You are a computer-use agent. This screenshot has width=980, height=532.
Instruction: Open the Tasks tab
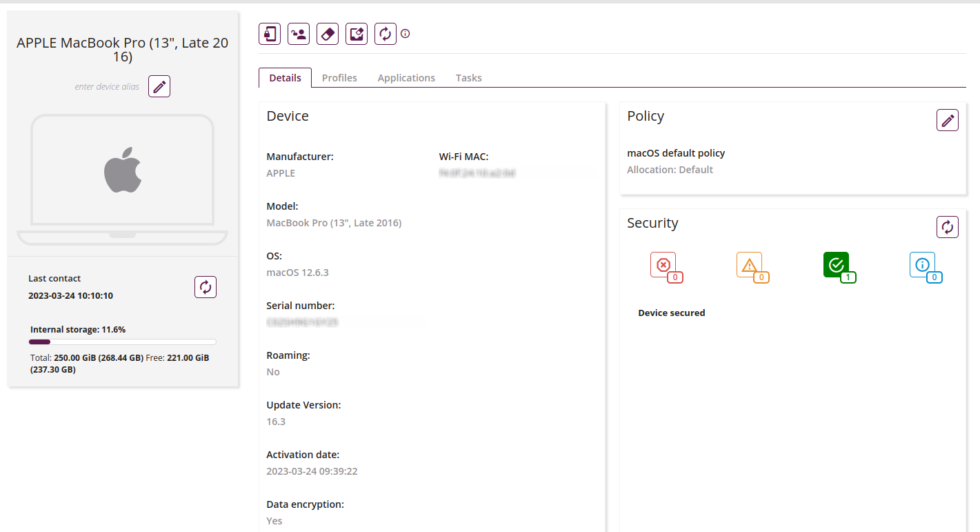click(x=468, y=78)
